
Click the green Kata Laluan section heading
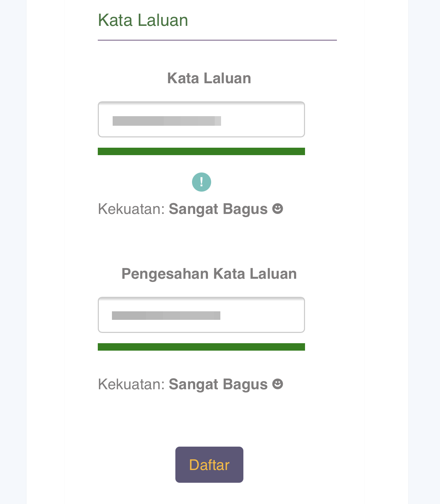click(143, 20)
